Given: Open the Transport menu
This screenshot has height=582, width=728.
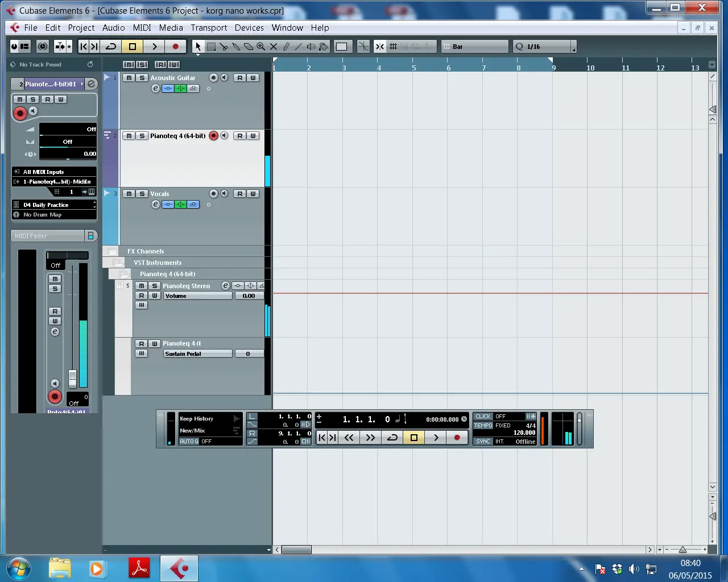Looking at the screenshot, I should tap(209, 27).
